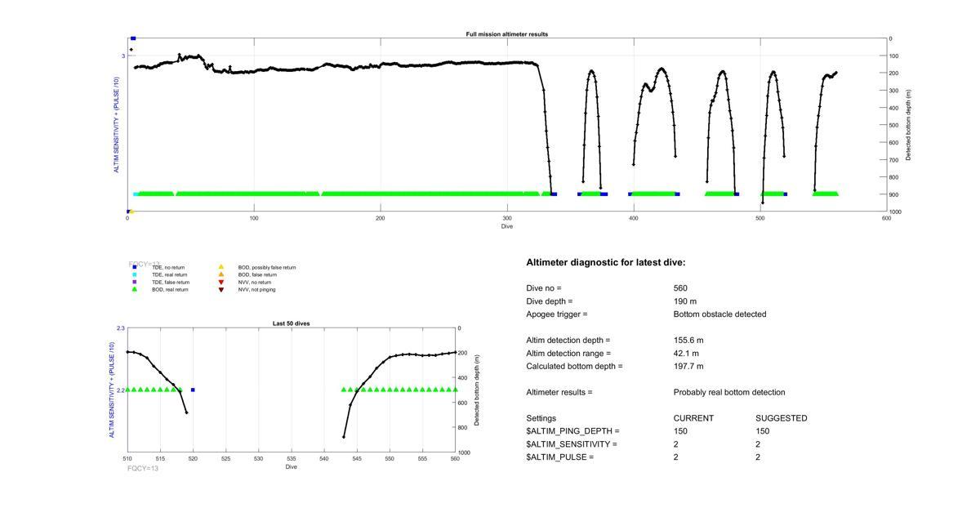Select the legend label 'BOD, possibly false return'
Viewport: 980px width, 508px height.
click(267, 267)
